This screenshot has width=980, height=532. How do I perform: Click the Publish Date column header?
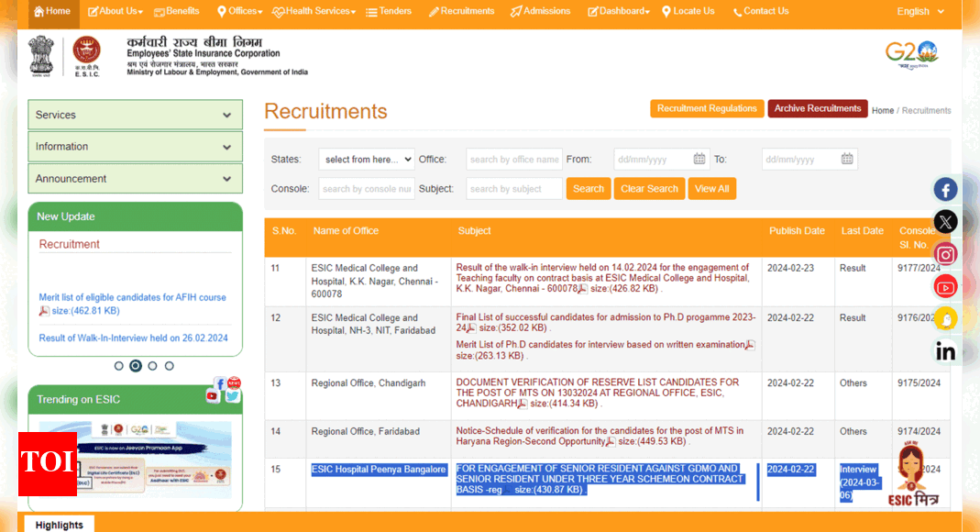click(797, 230)
